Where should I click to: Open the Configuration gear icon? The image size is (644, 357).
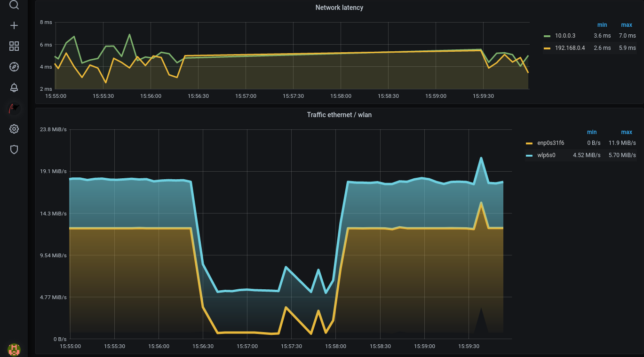click(x=14, y=129)
